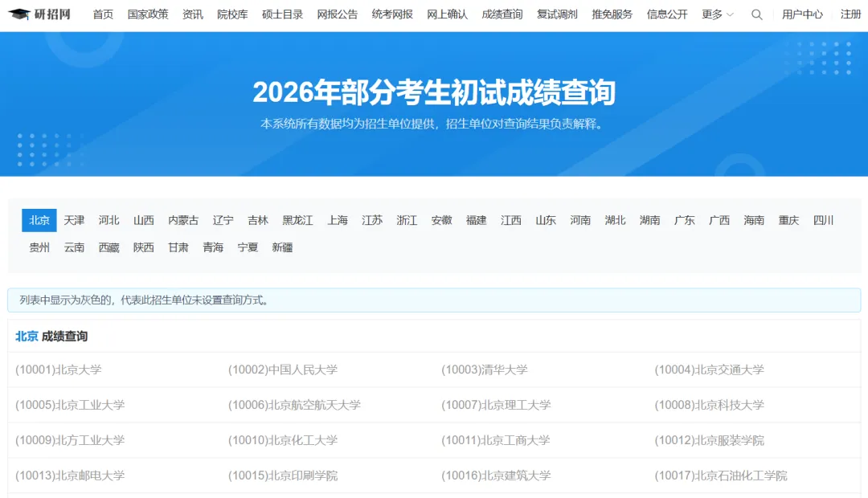Click (10016)北京建筑大学 entry

coord(496,476)
